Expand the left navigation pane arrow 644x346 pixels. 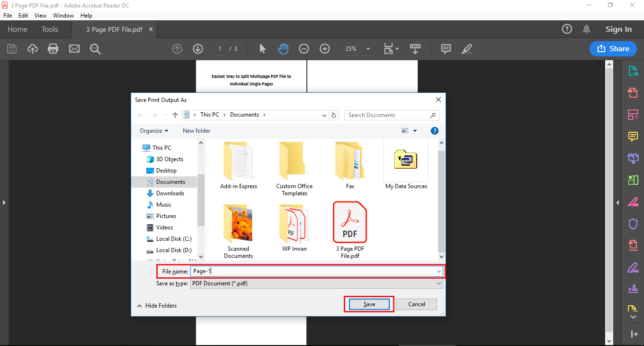point(4,202)
